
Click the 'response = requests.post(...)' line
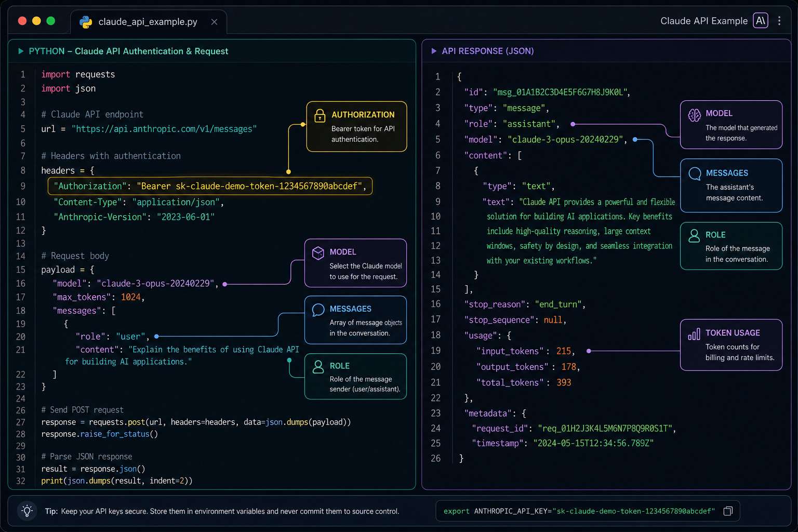(196, 422)
